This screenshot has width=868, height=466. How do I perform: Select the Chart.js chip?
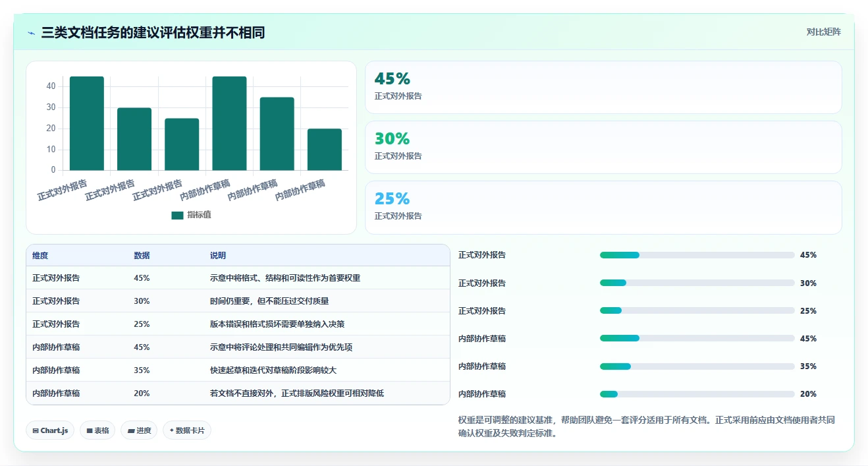point(50,430)
